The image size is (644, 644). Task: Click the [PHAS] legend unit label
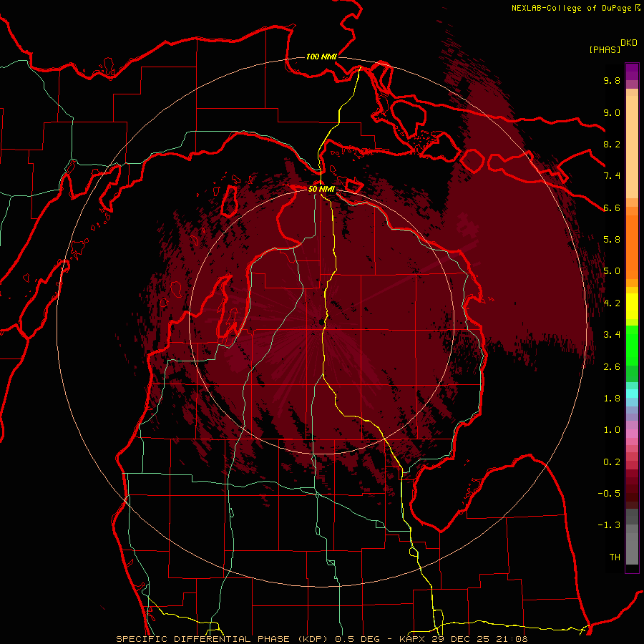tap(605, 49)
